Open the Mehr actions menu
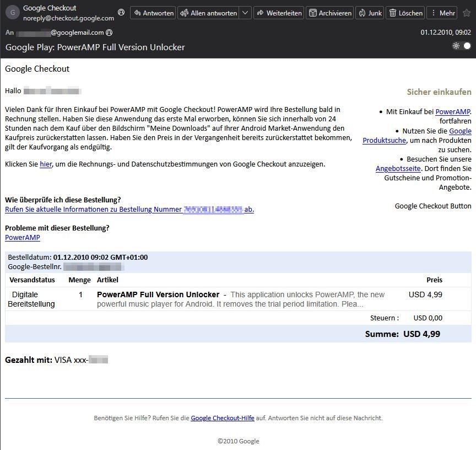Screen dimensions: 476x450 point(442,13)
